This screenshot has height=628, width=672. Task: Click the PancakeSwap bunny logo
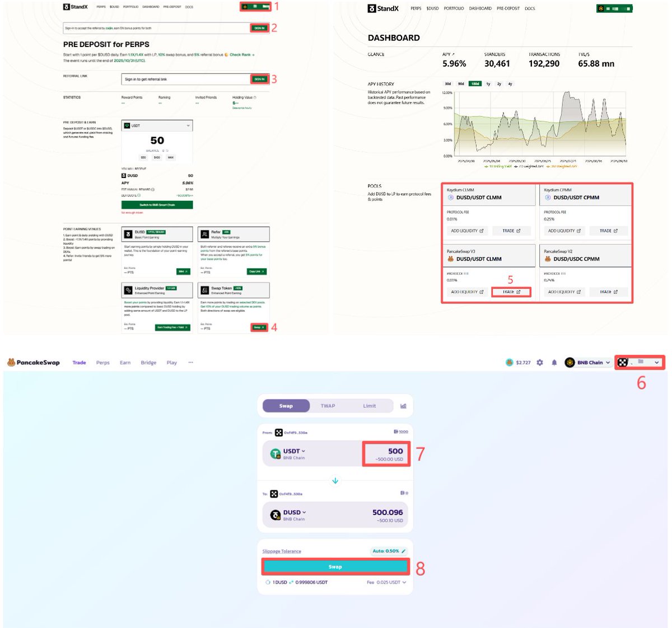11,363
